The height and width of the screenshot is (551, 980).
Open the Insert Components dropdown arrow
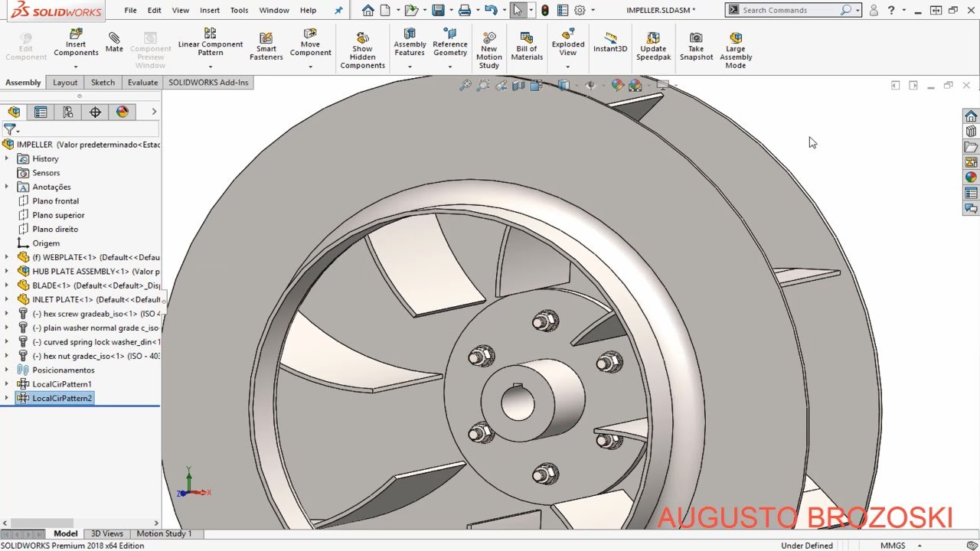pyautogui.click(x=76, y=67)
